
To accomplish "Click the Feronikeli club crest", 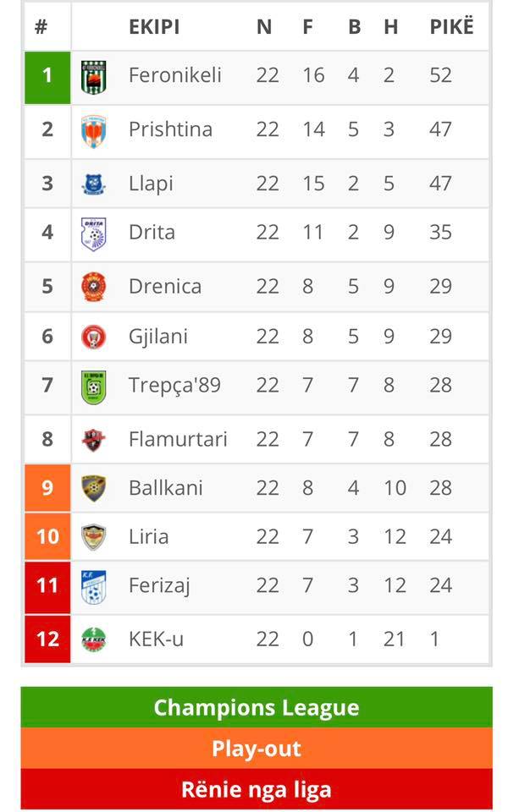I will (94, 77).
